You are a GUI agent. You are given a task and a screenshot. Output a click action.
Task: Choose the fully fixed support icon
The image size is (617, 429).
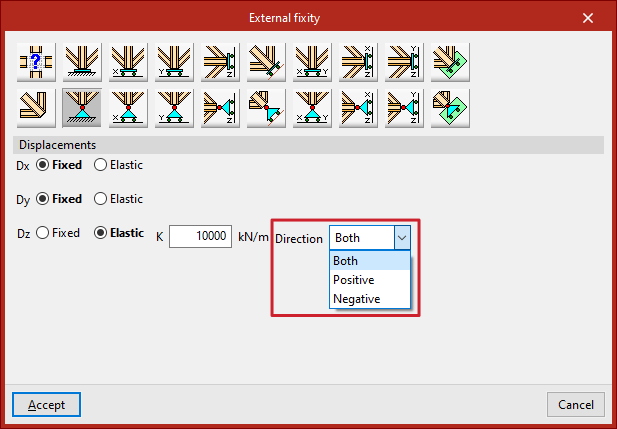coord(82,62)
